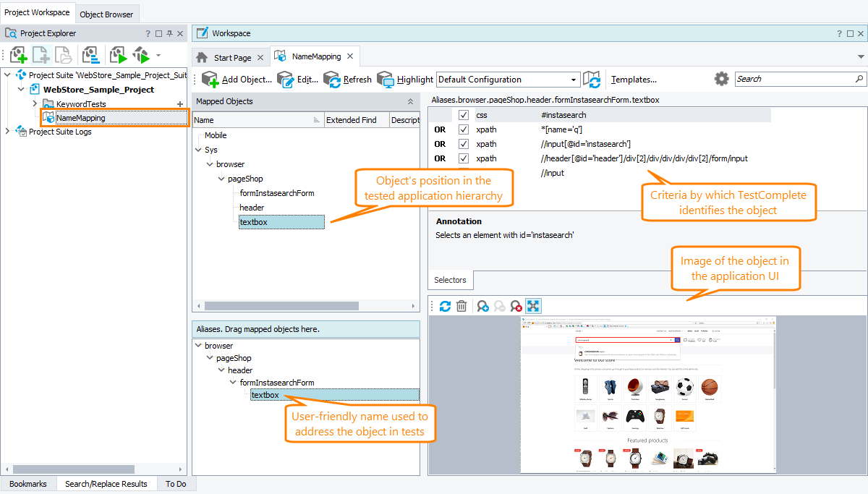Open the NameMapping settings gear
Image resolution: width=868 pixels, height=494 pixels.
[721, 79]
